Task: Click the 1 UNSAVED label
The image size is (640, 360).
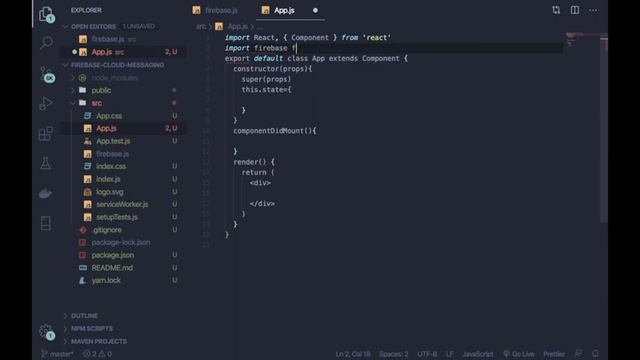Action: coord(139,27)
